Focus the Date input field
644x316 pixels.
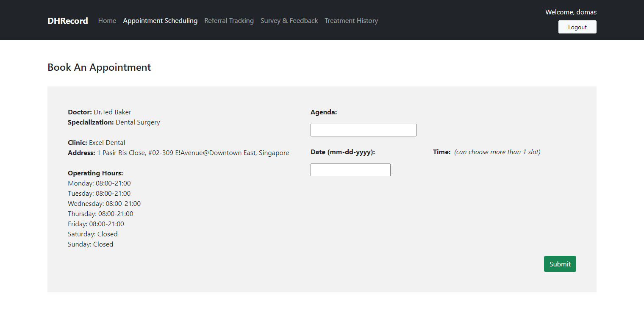pyautogui.click(x=350, y=170)
